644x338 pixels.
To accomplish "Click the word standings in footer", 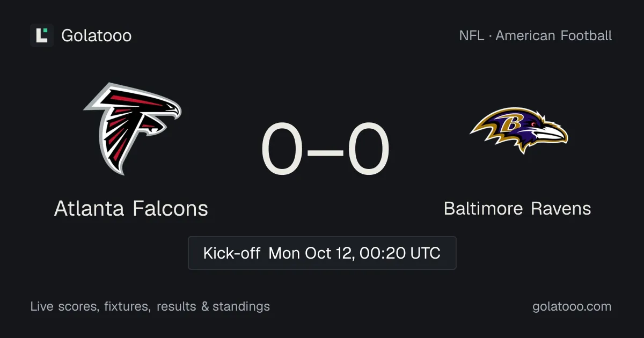I will click(241, 307).
